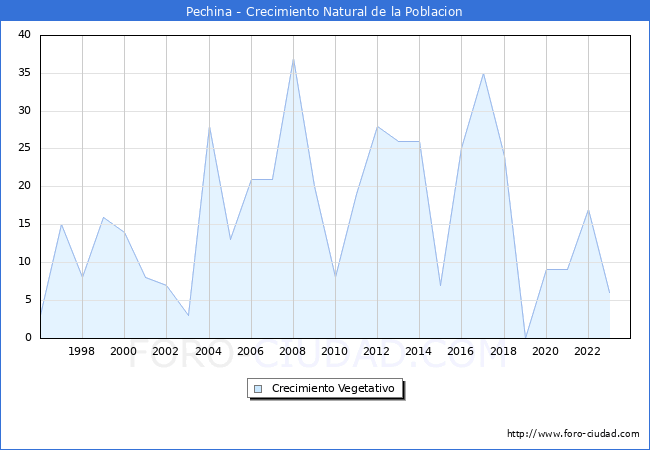650x450 pixels.
Task: Click the 2016 x-axis label
Action: tap(461, 351)
